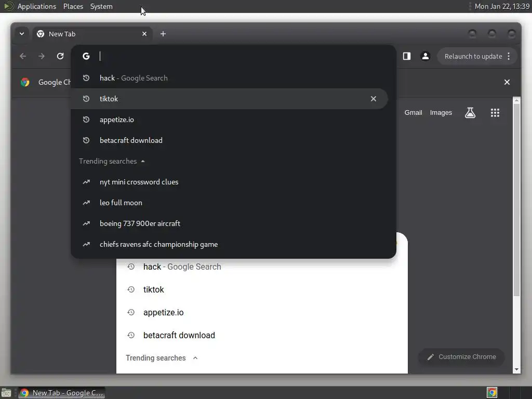Image resolution: width=532 pixels, height=399 pixels.
Task: Collapse Trending searches on the page
Action: pyautogui.click(x=195, y=358)
